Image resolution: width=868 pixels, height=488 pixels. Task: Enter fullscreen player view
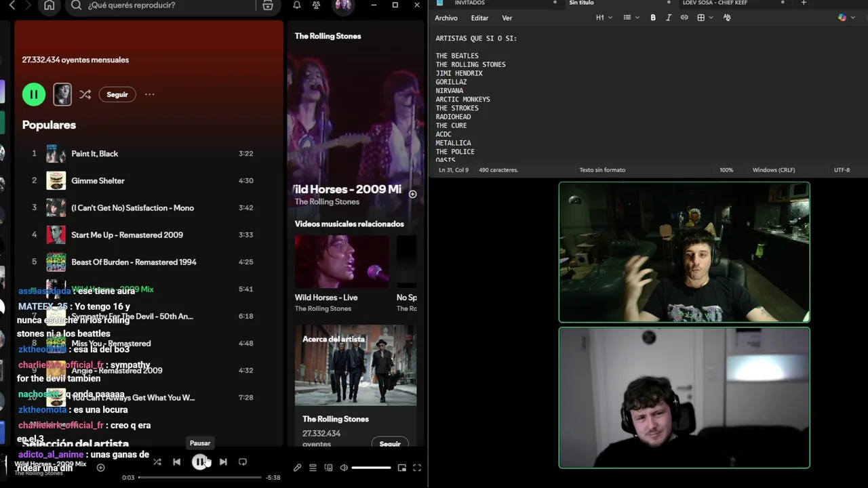tap(417, 468)
